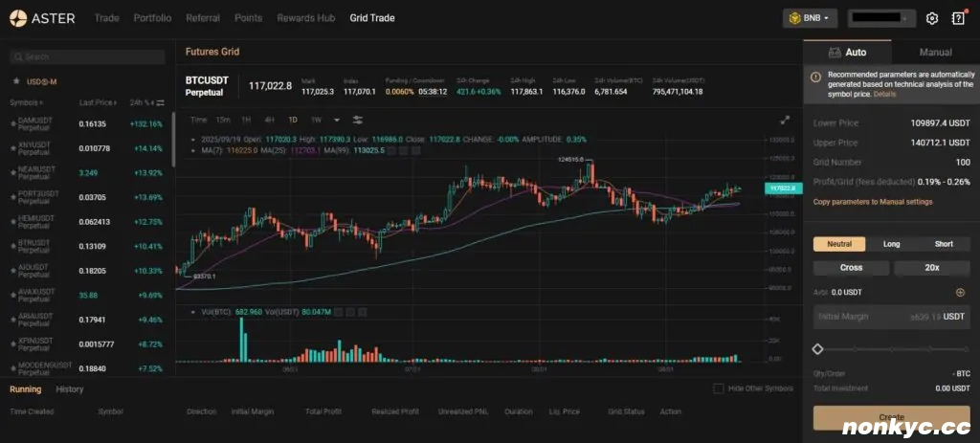Select the 15m chart interval
The height and width of the screenshot is (443, 980).
[x=222, y=120]
